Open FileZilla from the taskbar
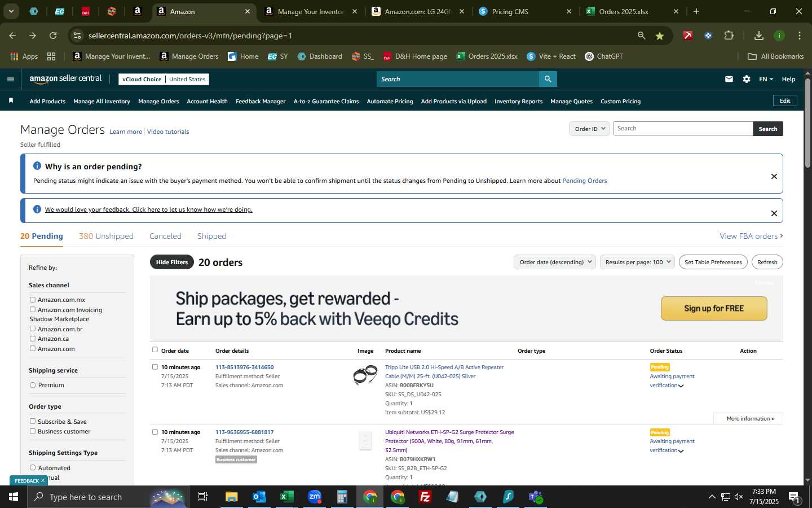Screen dimensions: 812x508 425,497
